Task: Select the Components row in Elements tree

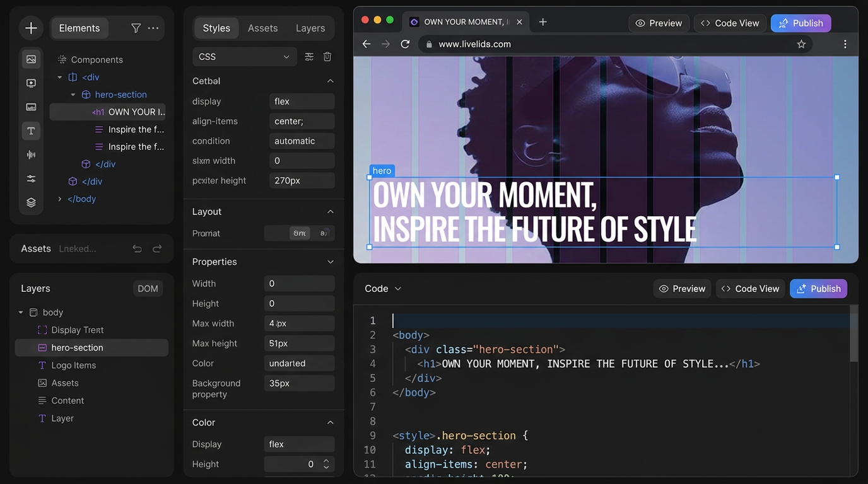Action: [x=90, y=60]
